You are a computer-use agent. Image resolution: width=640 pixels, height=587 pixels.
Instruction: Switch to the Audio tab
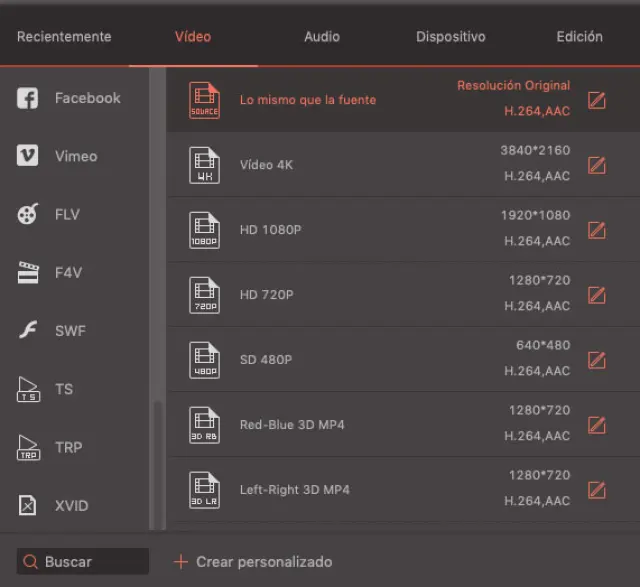(x=321, y=37)
